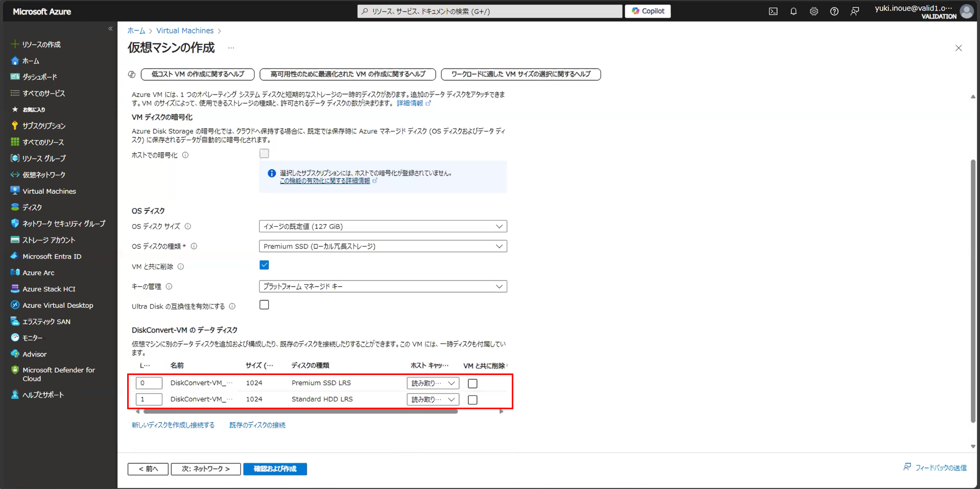Open ヘルプとサポート in sidebar
Image resolution: width=980 pixels, height=489 pixels.
click(43, 395)
